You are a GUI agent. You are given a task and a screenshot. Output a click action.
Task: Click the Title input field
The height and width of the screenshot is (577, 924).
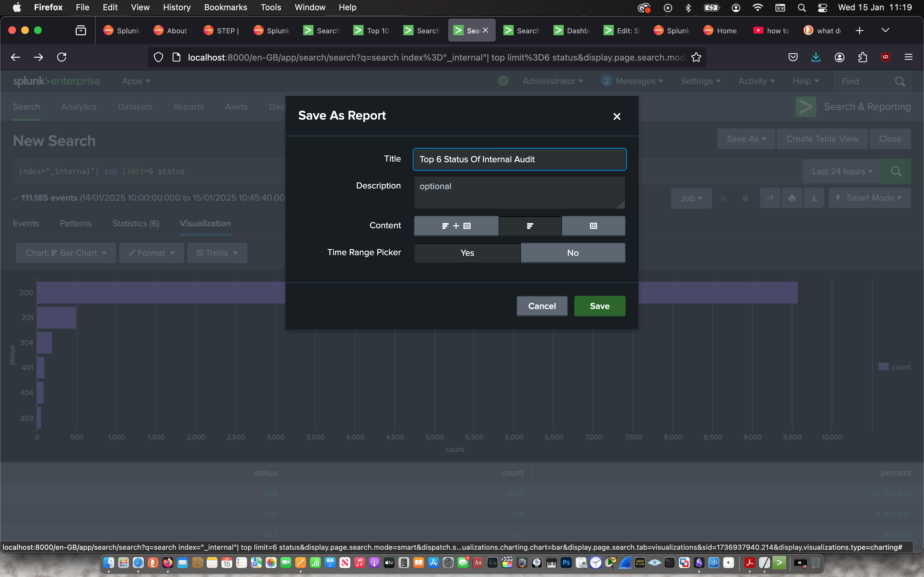[519, 159]
